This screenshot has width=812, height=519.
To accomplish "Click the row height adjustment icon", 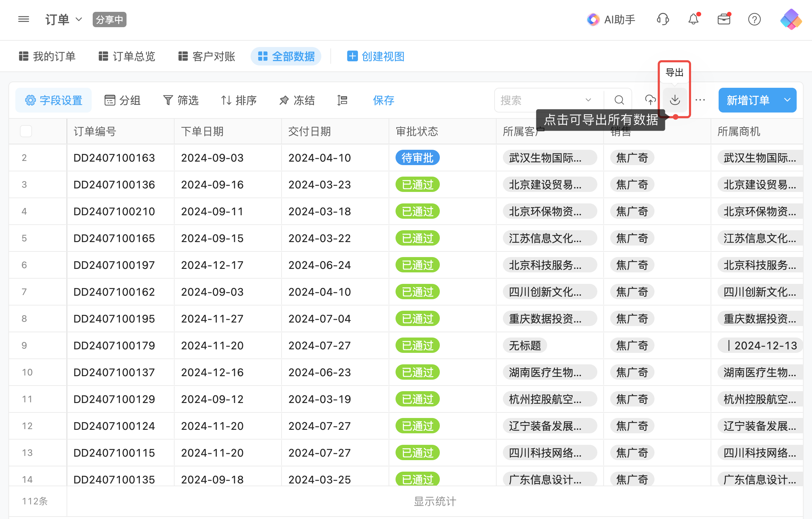I will click(342, 100).
